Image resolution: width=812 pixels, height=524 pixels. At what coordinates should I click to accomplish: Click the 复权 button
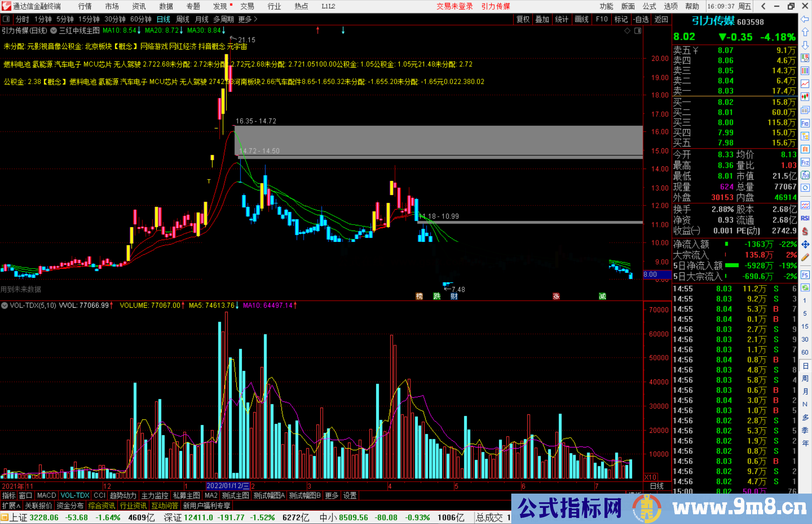pyautogui.click(x=523, y=19)
